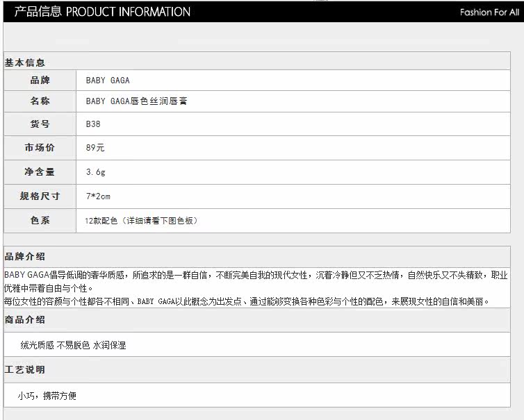Click the line starting '每位女性的容颜与个性'
The image size is (524, 420).
coord(247,301)
